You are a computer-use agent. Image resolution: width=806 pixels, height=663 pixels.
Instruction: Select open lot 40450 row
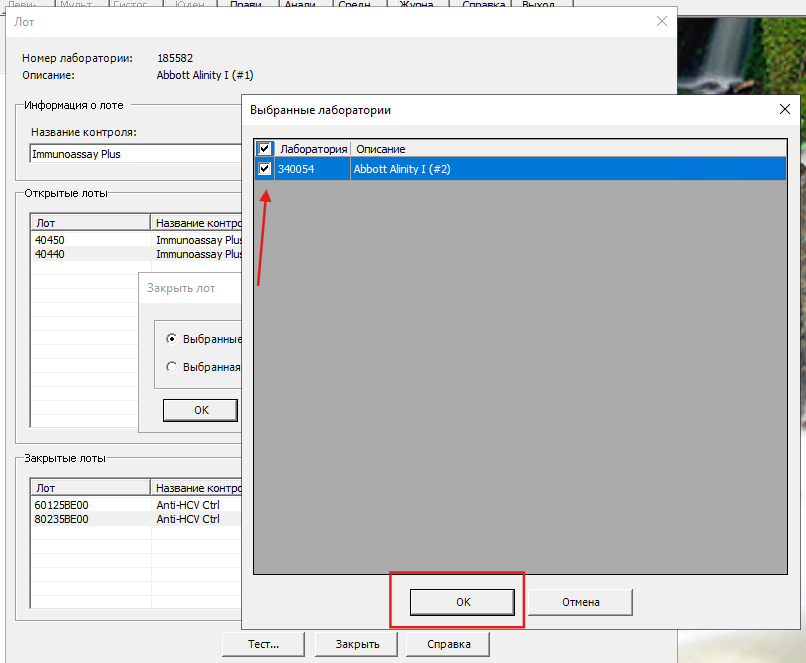[x=90, y=240]
